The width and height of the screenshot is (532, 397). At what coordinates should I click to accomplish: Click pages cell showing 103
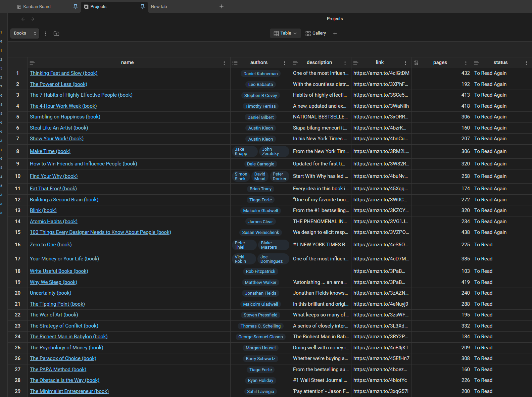coord(442,271)
